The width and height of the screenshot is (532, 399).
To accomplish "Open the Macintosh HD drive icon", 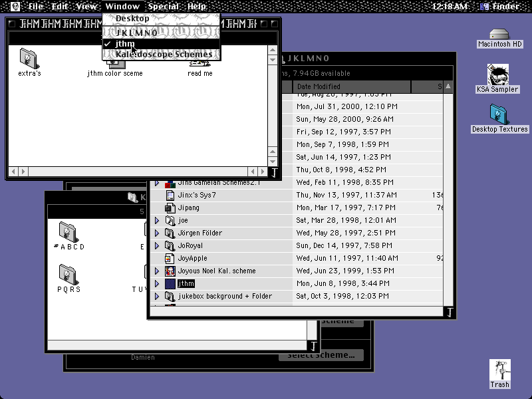I will (x=499, y=35).
